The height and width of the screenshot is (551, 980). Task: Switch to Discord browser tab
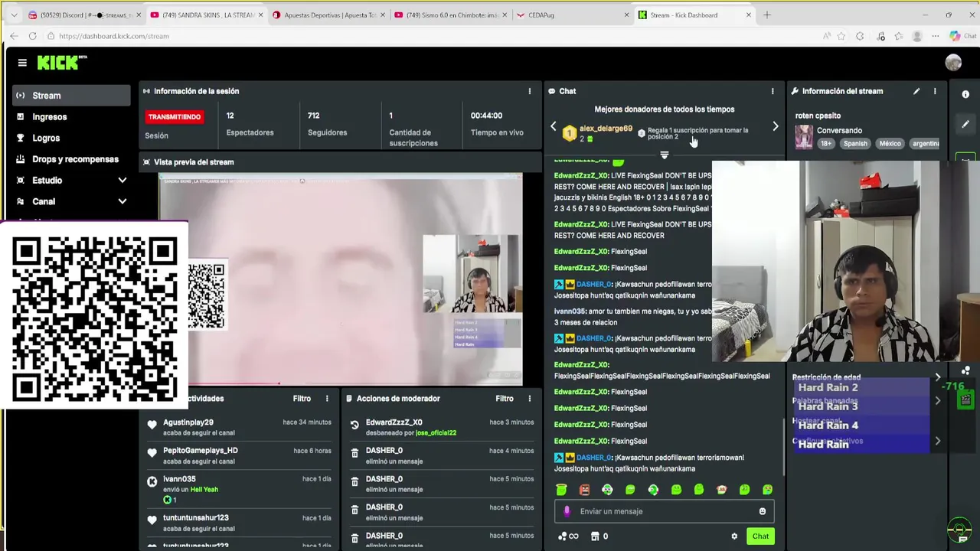(83, 15)
